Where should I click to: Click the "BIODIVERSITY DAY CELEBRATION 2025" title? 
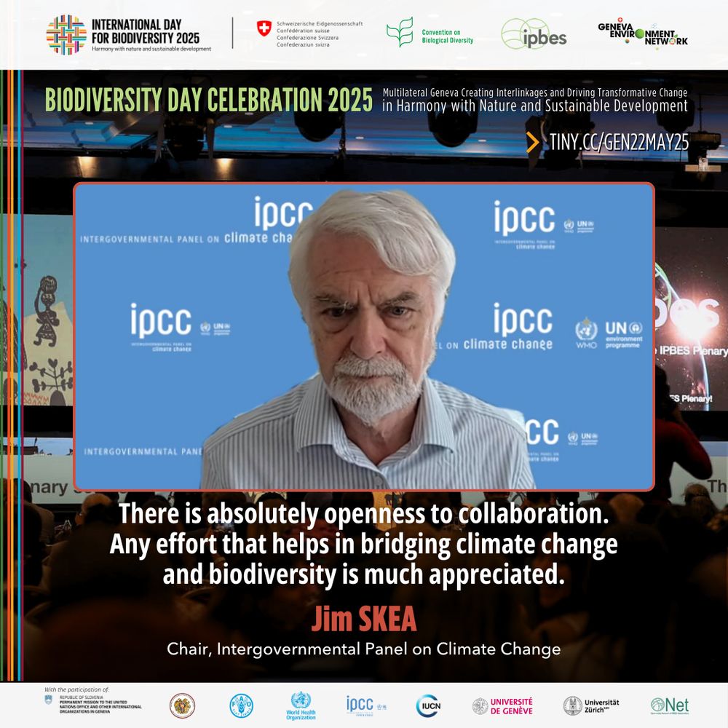208,99
